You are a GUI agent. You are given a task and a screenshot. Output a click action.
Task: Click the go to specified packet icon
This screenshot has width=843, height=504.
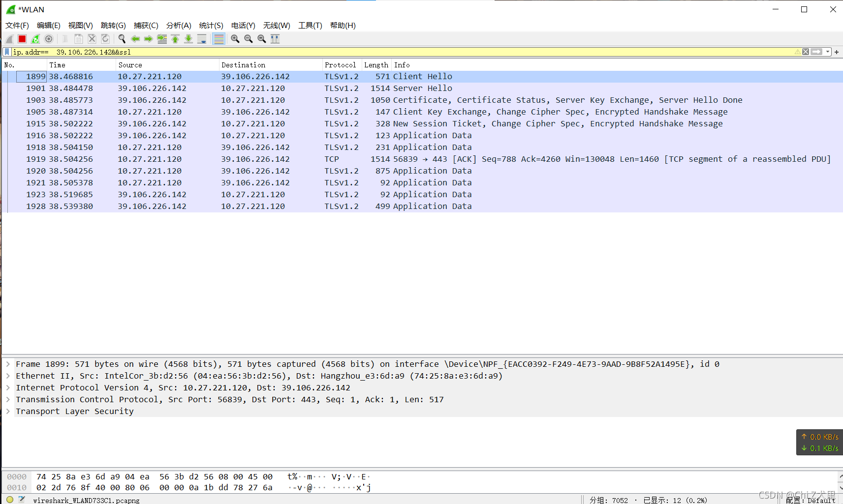coord(162,39)
